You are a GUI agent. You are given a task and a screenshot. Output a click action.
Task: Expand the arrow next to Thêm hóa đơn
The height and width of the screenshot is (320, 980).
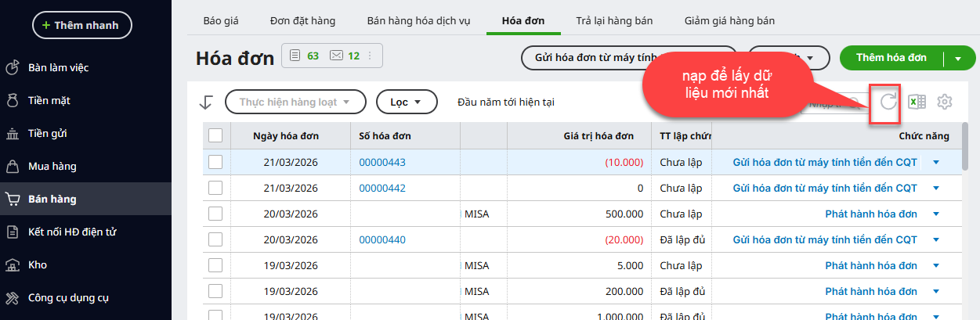(x=958, y=58)
